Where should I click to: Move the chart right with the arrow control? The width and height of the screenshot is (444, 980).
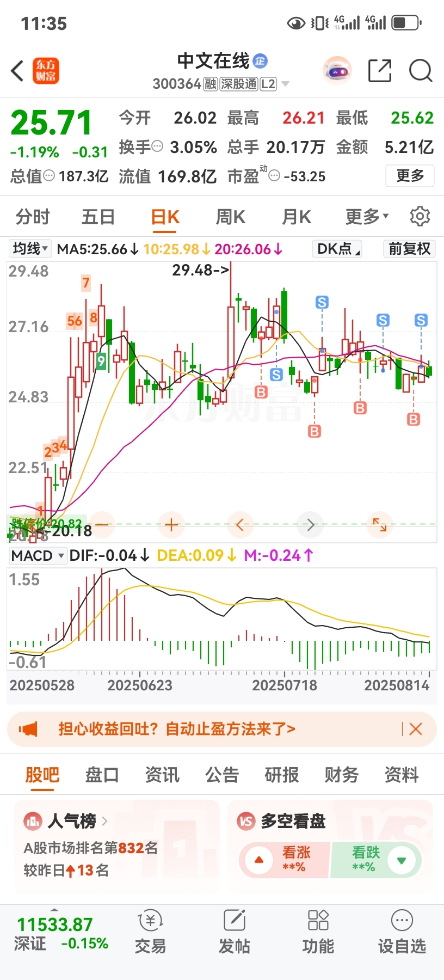point(310,525)
